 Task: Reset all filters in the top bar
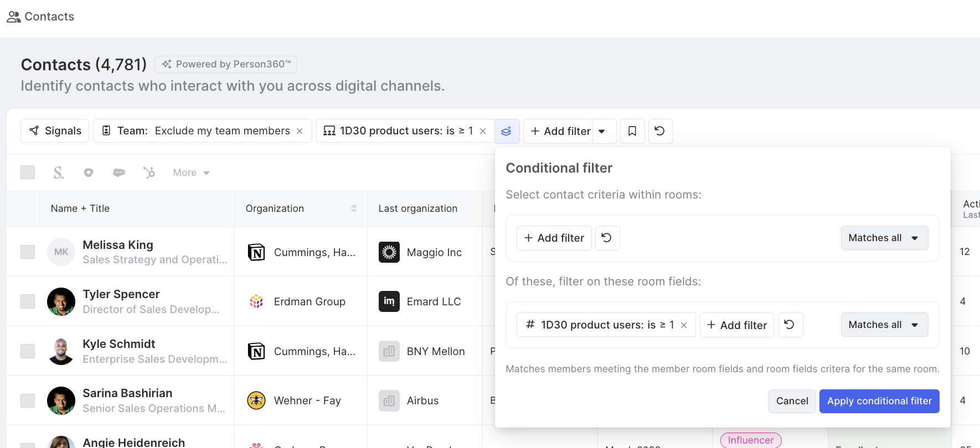[x=661, y=131]
